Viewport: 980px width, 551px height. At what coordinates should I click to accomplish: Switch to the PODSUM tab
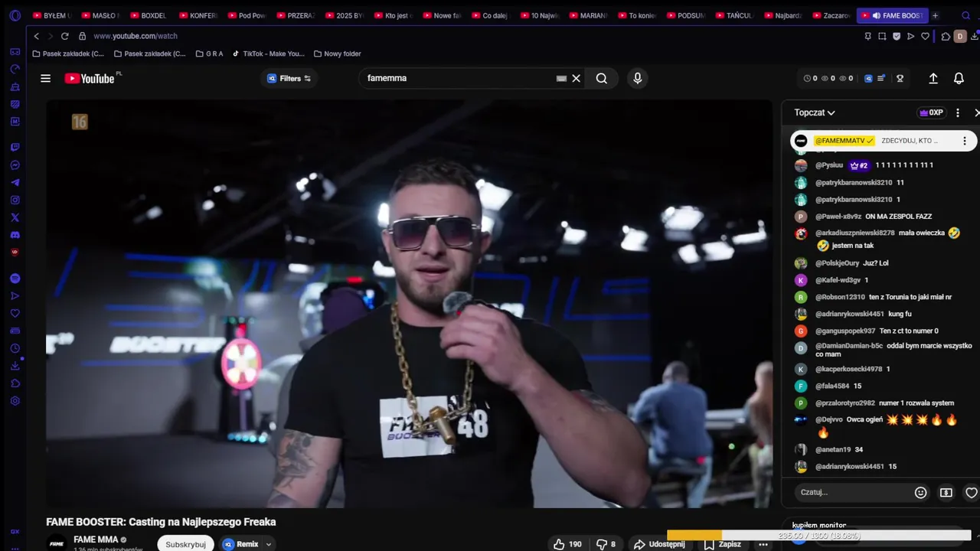(x=688, y=15)
